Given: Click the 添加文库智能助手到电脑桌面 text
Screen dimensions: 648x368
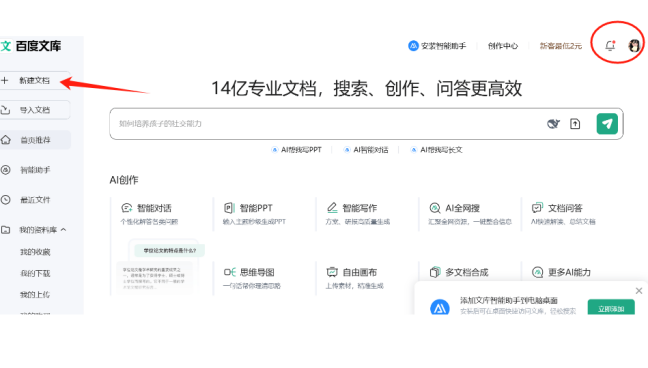Looking at the screenshot, I should [x=509, y=300].
